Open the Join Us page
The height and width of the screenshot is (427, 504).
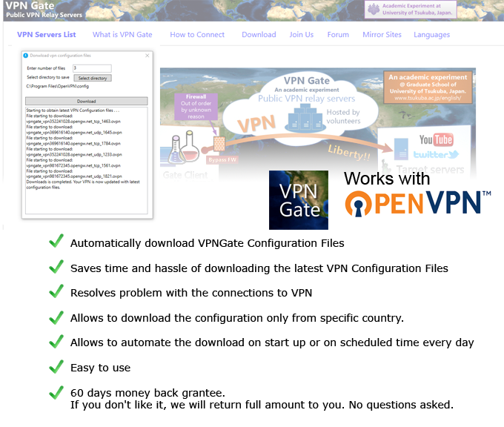[301, 35]
